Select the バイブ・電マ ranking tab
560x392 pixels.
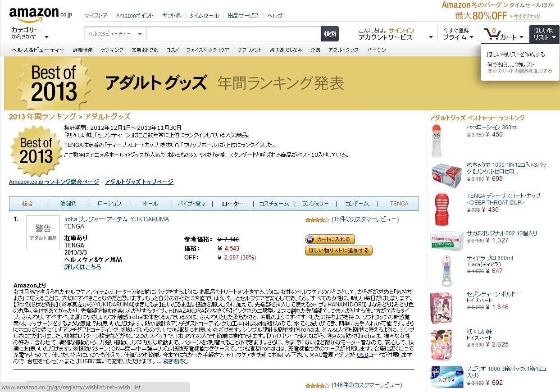pos(191,204)
